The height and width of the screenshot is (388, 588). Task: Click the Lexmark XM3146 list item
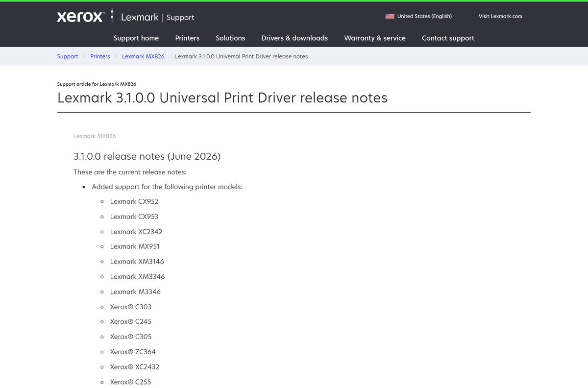137,262
